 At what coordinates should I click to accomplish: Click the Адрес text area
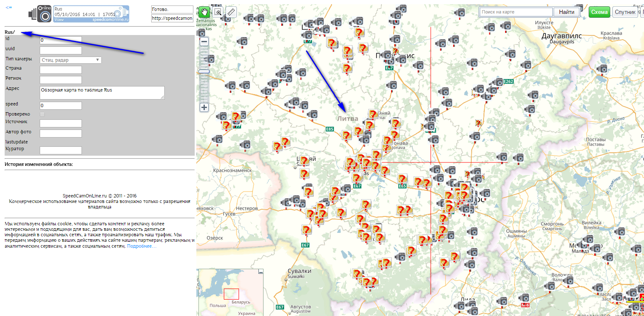pos(102,93)
